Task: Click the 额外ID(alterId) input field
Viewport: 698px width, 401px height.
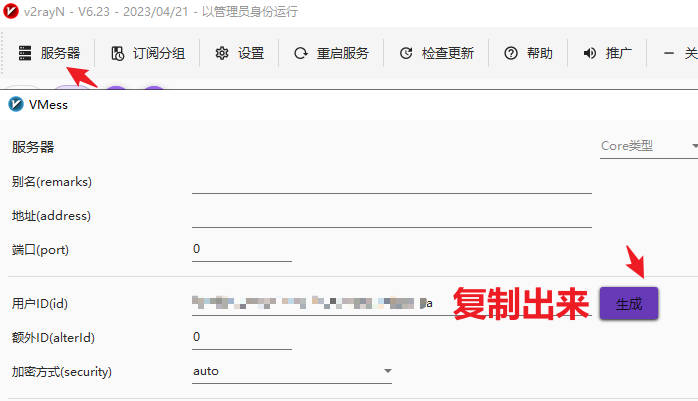Action: click(x=242, y=338)
